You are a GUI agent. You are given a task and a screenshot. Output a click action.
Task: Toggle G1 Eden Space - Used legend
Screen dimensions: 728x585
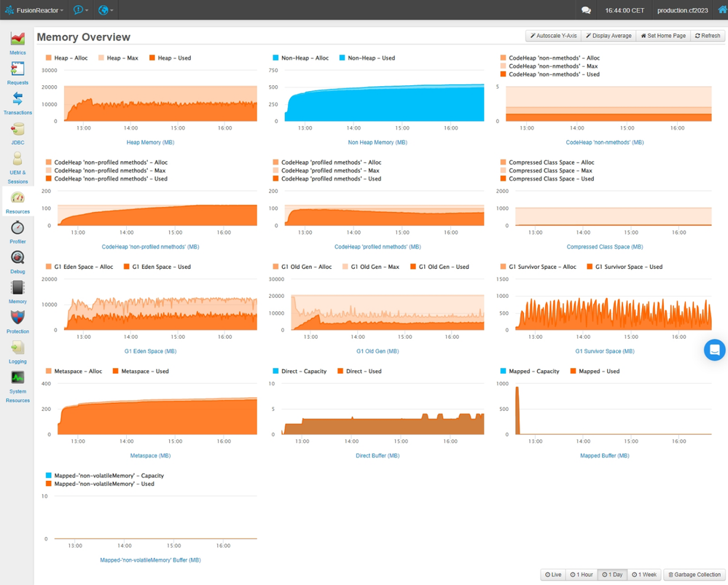[157, 267]
